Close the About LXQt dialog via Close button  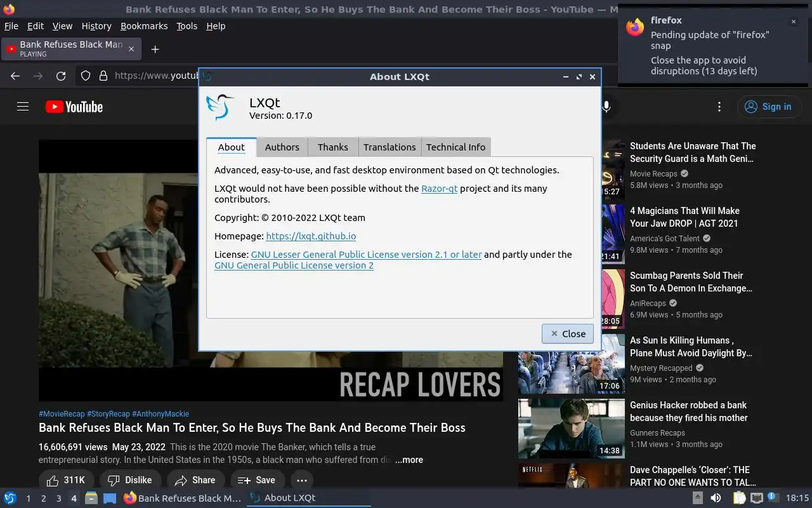coord(568,333)
